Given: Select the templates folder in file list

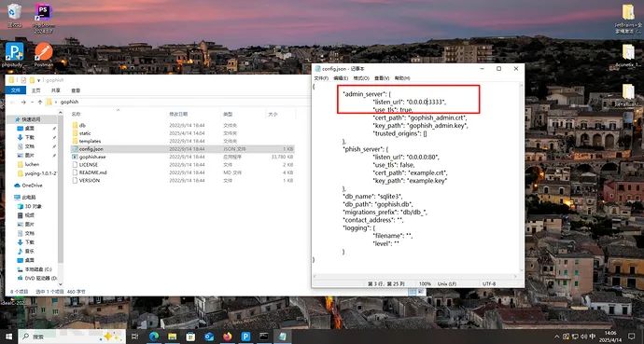Looking at the screenshot, I should [x=182, y=141].
